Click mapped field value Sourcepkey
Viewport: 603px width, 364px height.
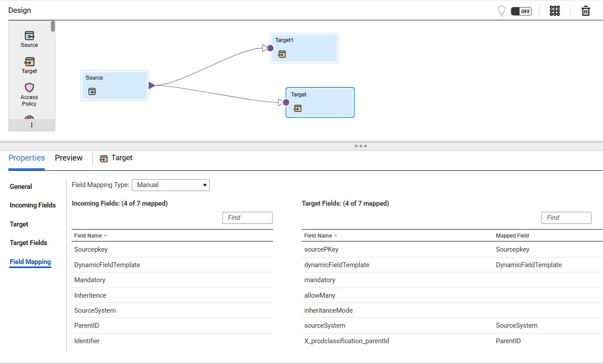tap(513, 249)
